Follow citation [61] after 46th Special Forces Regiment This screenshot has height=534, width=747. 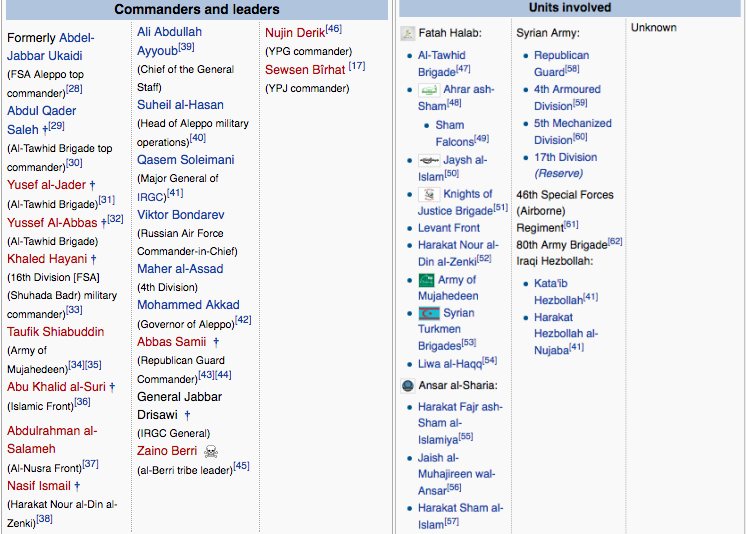571,224
